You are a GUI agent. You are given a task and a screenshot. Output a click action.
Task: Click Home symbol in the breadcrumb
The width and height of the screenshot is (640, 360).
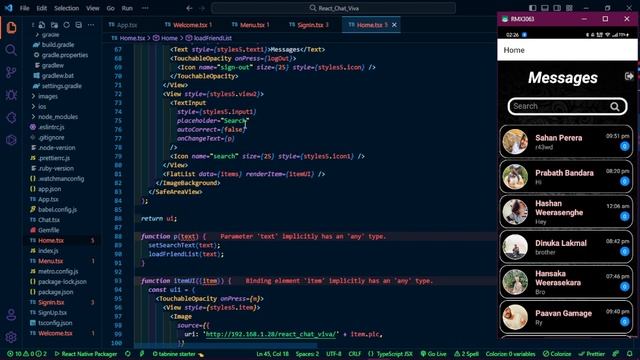pyautogui.click(x=169, y=38)
